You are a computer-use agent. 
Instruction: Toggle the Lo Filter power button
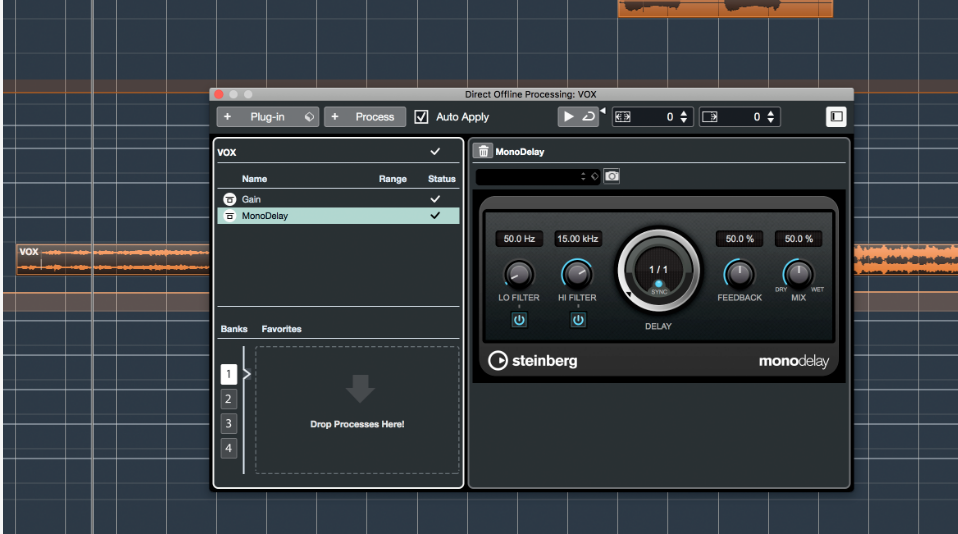coord(519,320)
